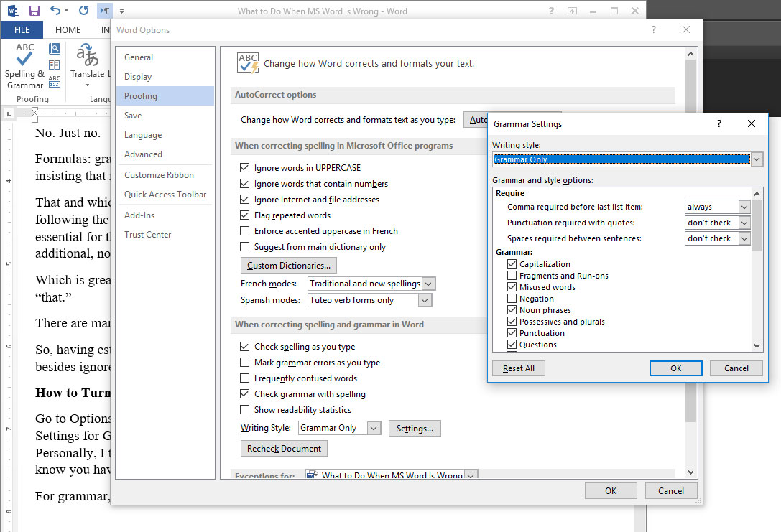Viewport: 781px width, 532px height.
Task: Check the Negation grammar option
Action: [512, 298]
